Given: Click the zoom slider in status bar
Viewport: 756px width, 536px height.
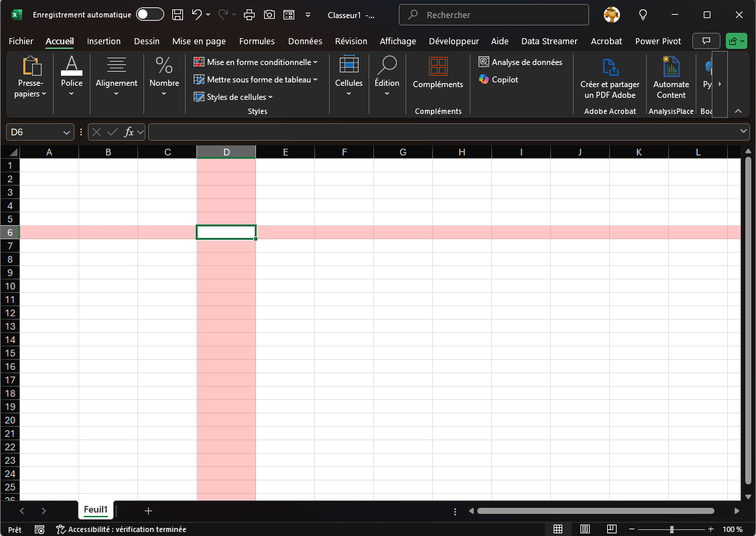Looking at the screenshot, I should (x=672, y=529).
